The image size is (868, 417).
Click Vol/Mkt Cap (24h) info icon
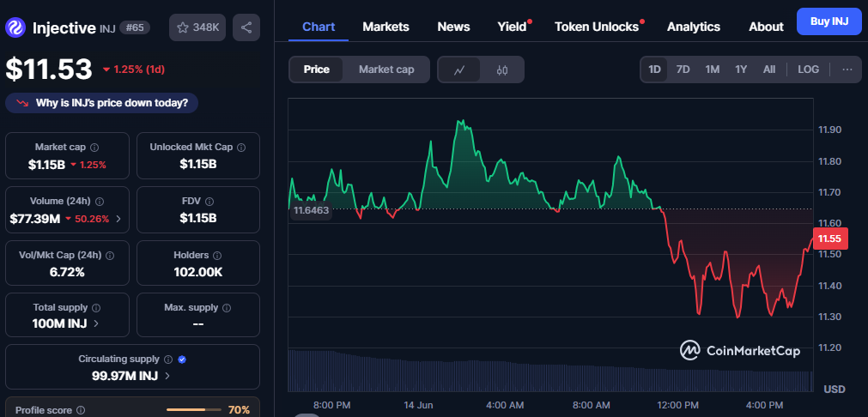point(110,256)
